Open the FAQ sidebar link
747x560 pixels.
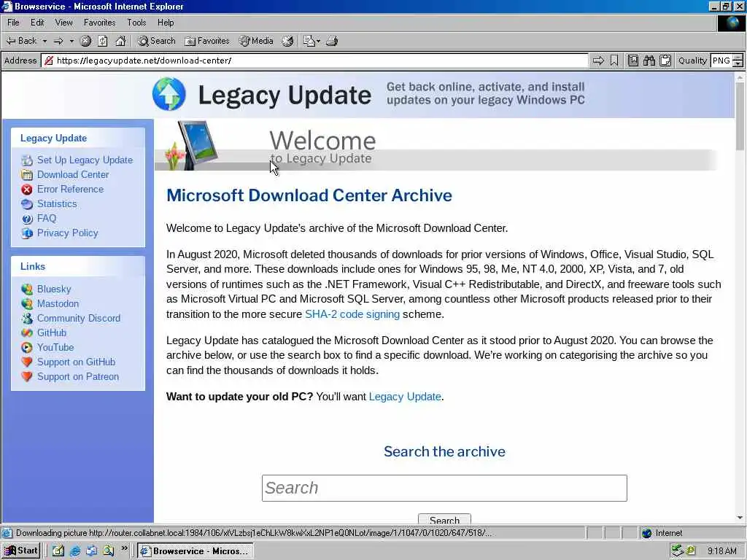pyautogui.click(x=47, y=218)
